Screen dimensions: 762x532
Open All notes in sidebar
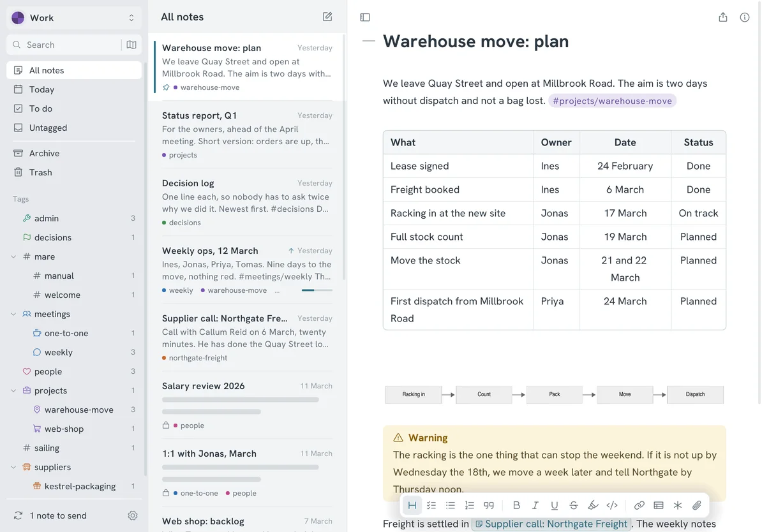(x=74, y=70)
